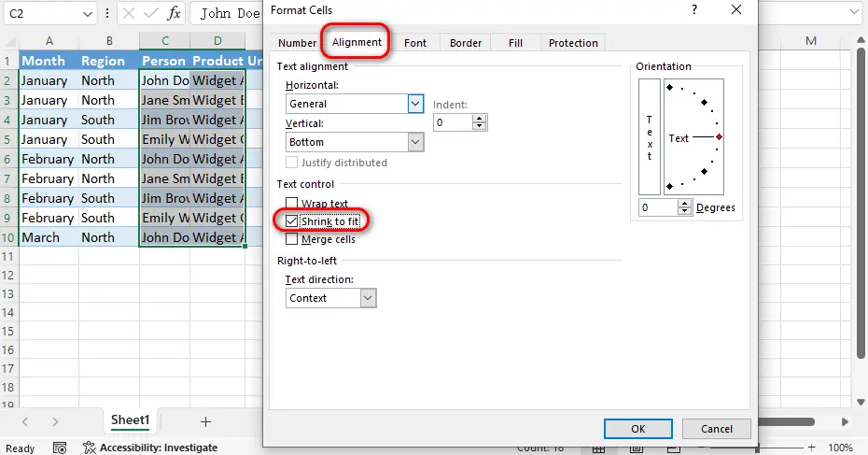This screenshot has height=455, width=868.
Task: Click the vertical scrollbar thumb
Action: tap(861, 203)
